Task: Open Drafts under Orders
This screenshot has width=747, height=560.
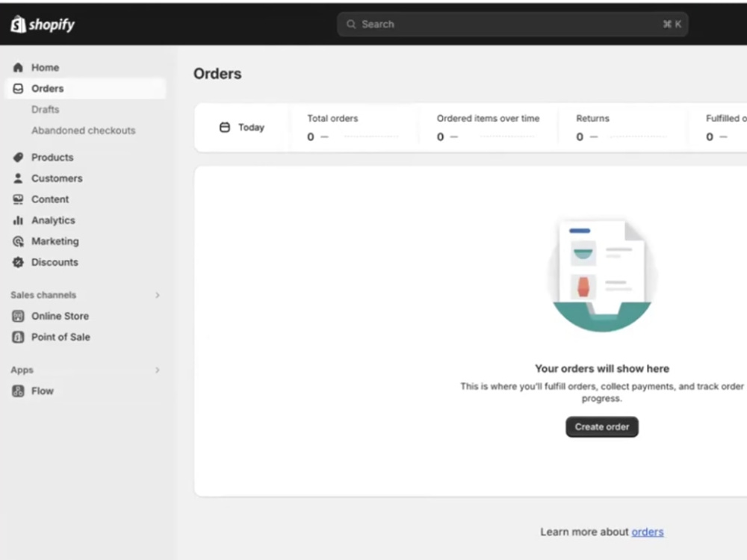Action: 46,110
